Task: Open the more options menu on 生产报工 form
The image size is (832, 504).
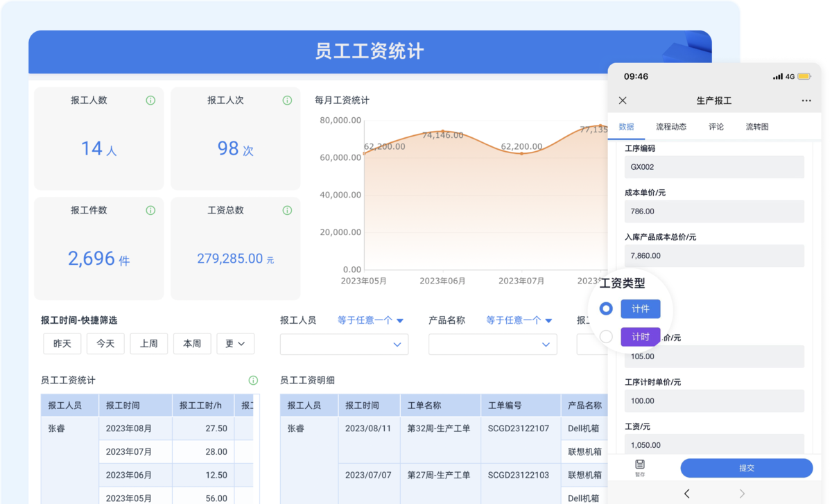Action: tap(806, 101)
